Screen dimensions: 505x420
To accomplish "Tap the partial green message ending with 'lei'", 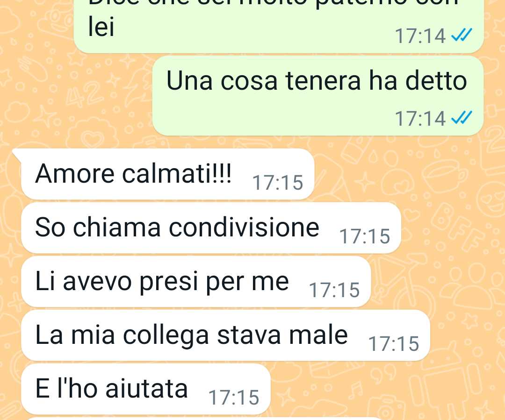I will (x=279, y=26).
